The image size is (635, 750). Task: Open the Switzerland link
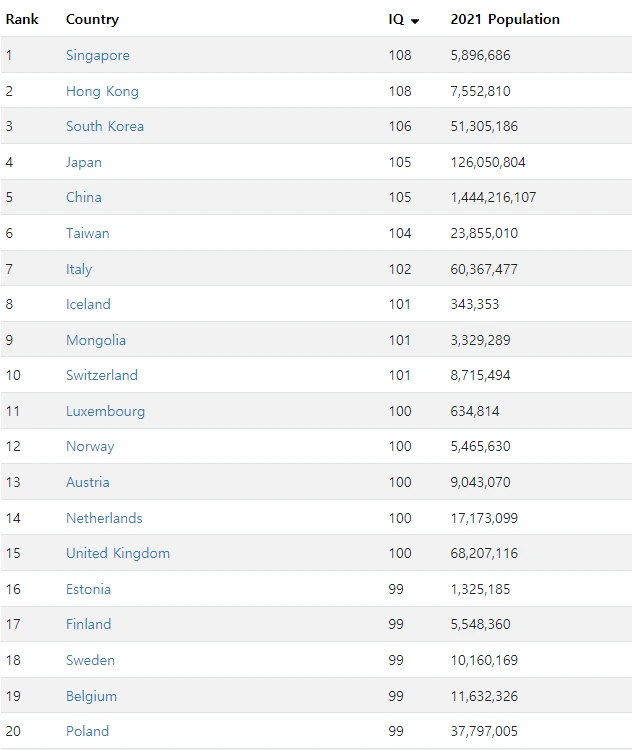coord(102,375)
